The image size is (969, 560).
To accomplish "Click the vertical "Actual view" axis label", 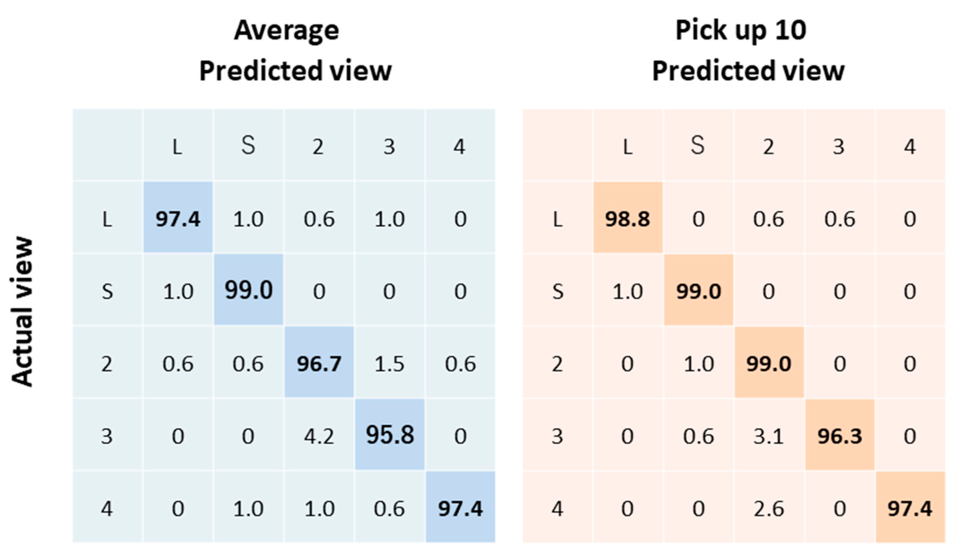I will pyautogui.click(x=22, y=311).
